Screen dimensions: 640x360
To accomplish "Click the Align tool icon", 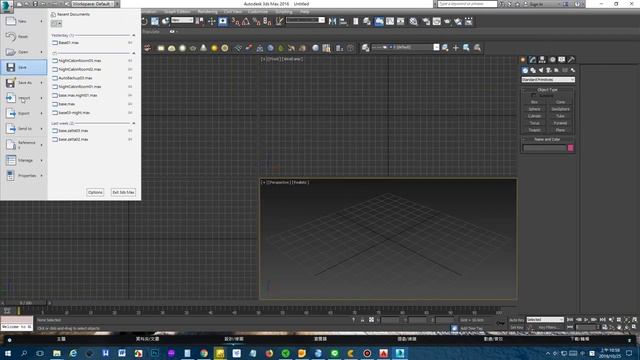I will [343, 21].
